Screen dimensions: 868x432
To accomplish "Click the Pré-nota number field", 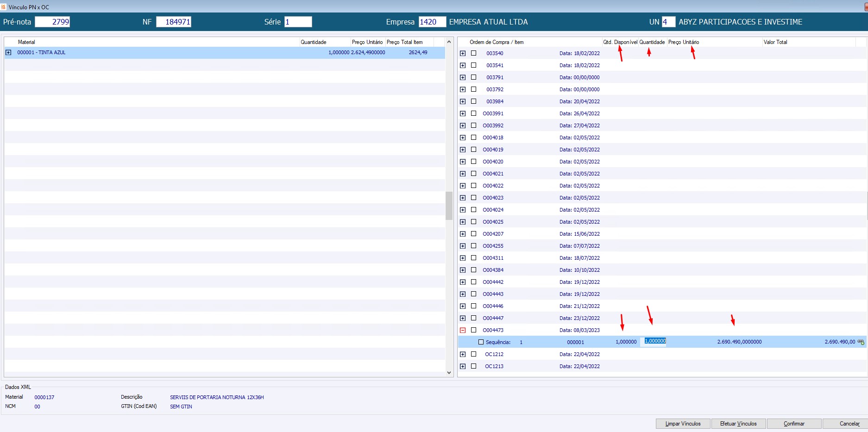I will coord(52,22).
